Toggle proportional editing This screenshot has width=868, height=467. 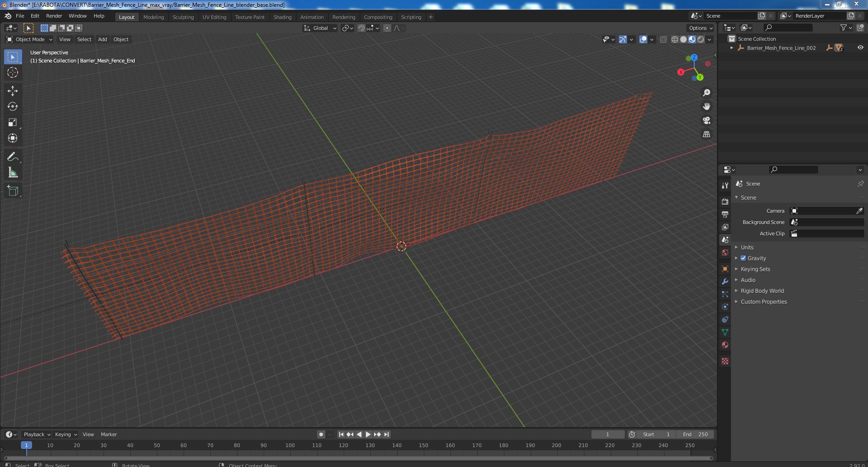387,28
